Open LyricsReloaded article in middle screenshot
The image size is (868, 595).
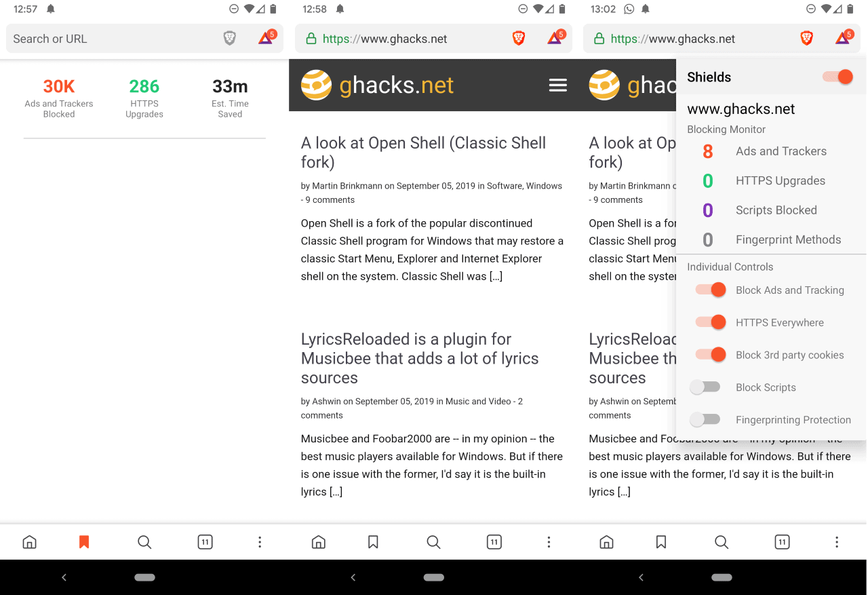coord(420,358)
